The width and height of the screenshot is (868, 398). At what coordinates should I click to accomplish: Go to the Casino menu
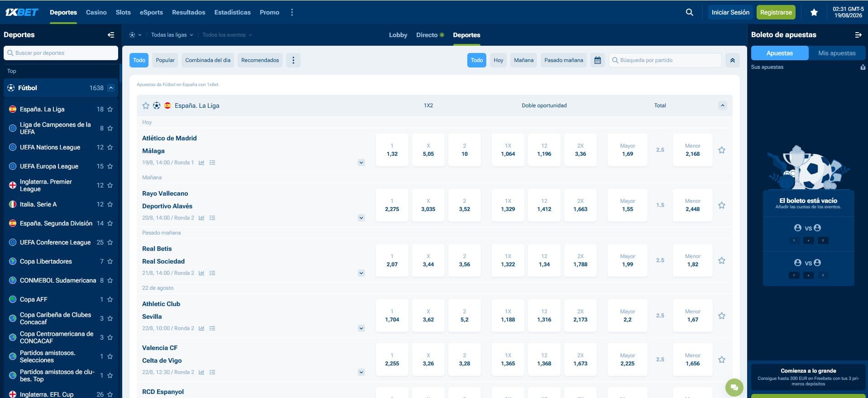(96, 12)
